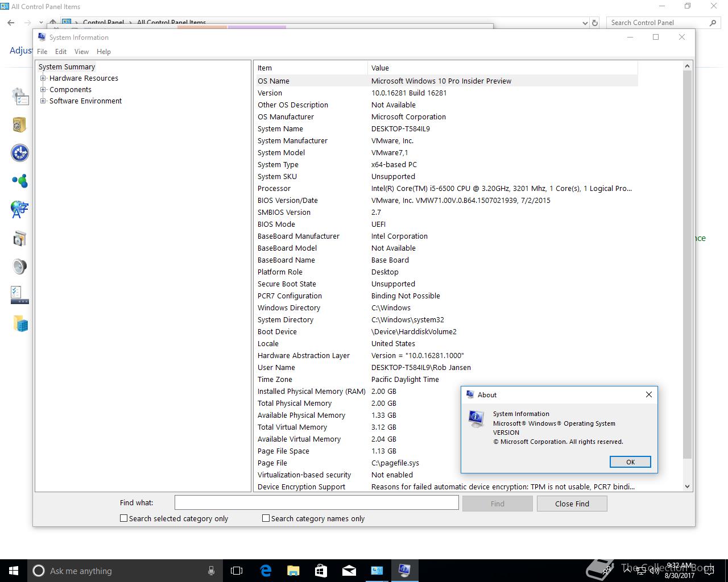728x582 pixels.
Task: Open the Mail taskbar icon
Action: click(x=349, y=571)
